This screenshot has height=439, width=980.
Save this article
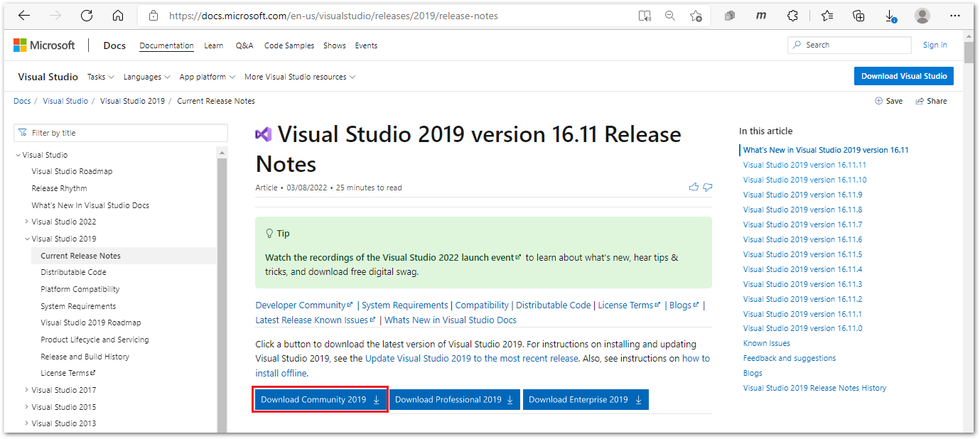coord(888,101)
